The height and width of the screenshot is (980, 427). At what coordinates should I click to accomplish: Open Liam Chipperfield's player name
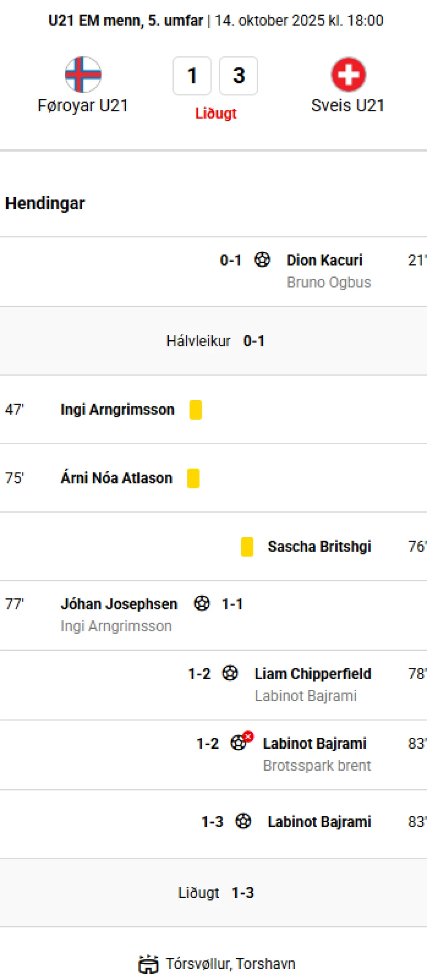point(313,673)
